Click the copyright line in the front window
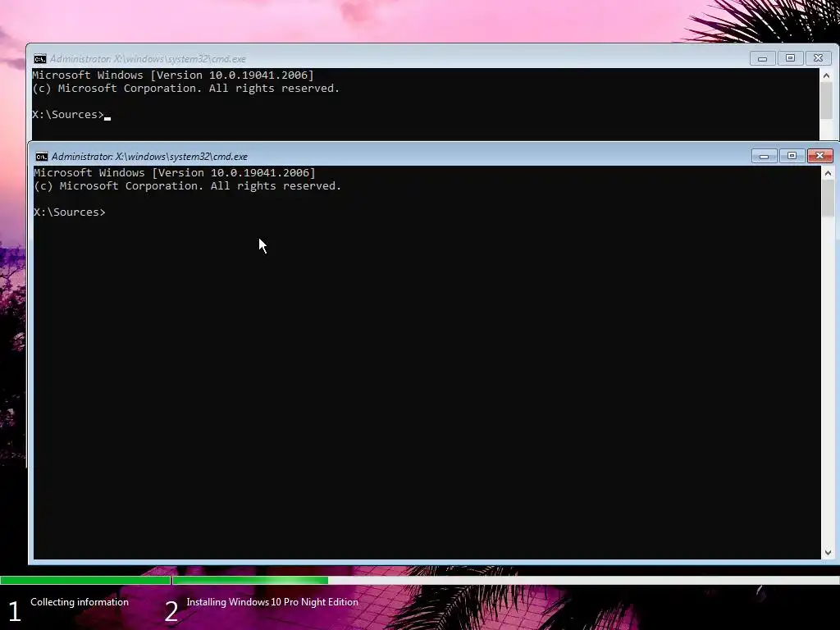 pos(188,186)
